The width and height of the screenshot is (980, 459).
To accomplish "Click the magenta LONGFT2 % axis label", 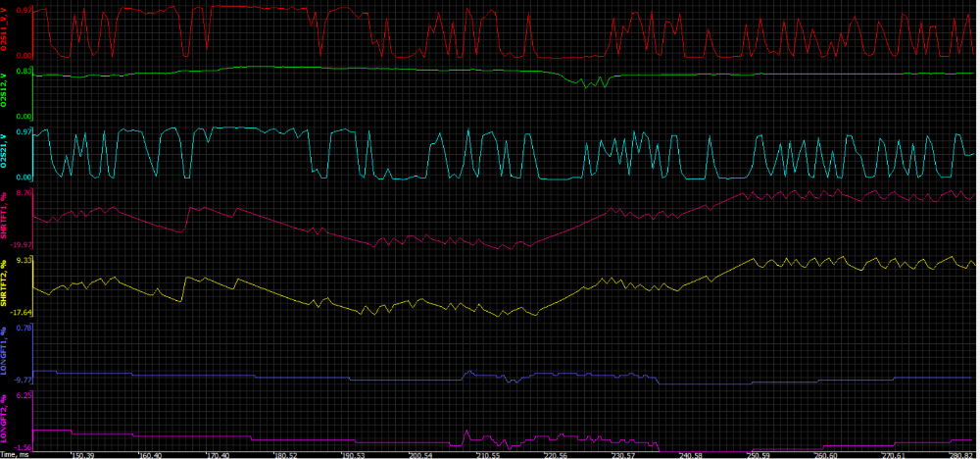I will pos(5,411).
